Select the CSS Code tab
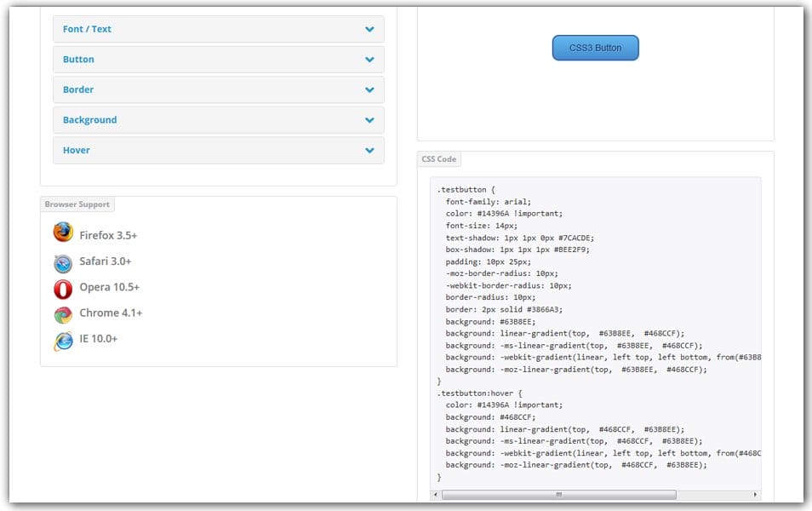The width and height of the screenshot is (812, 511). (x=437, y=159)
